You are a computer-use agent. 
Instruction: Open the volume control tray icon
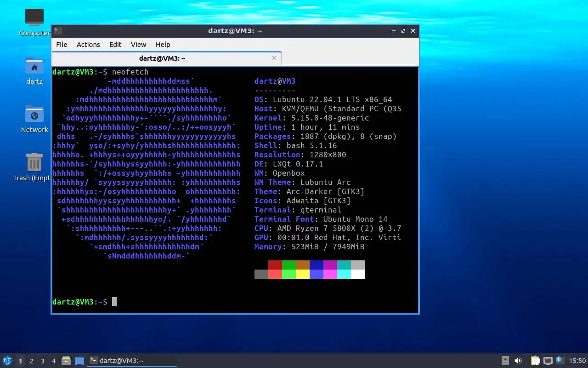(518, 361)
